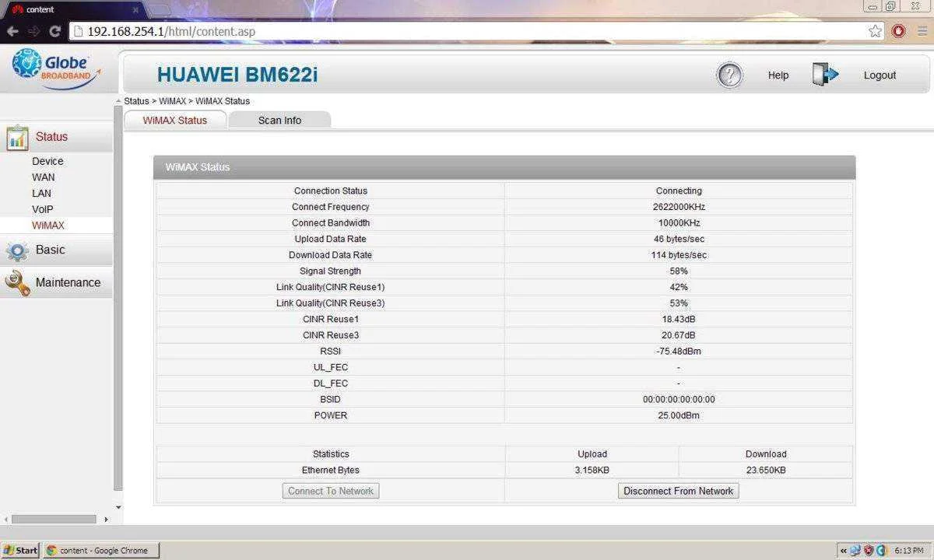This screenshot has height=560, width=934.
Task: Click the Maintenance wrench icon in sidebar
Action: [x=17, y=283]
